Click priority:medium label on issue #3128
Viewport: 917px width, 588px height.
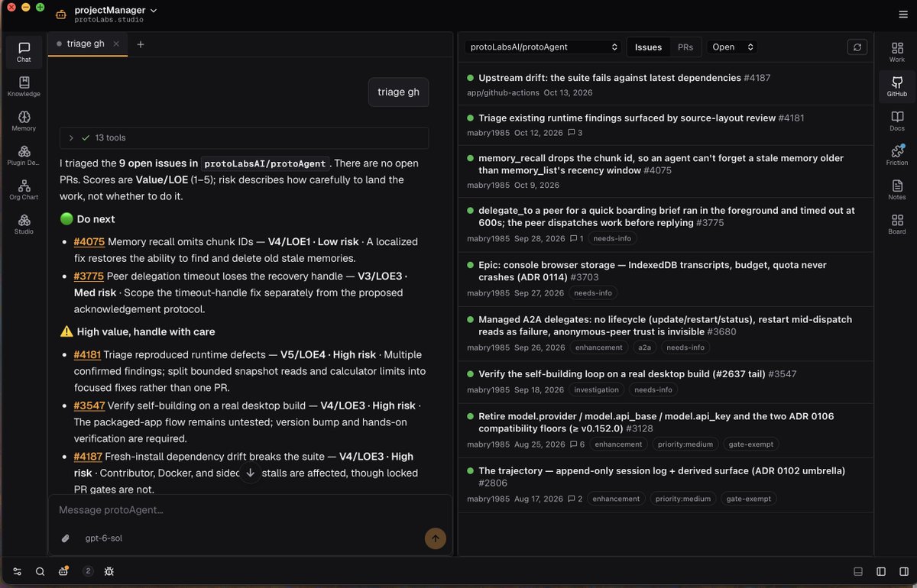coord(684,444)
